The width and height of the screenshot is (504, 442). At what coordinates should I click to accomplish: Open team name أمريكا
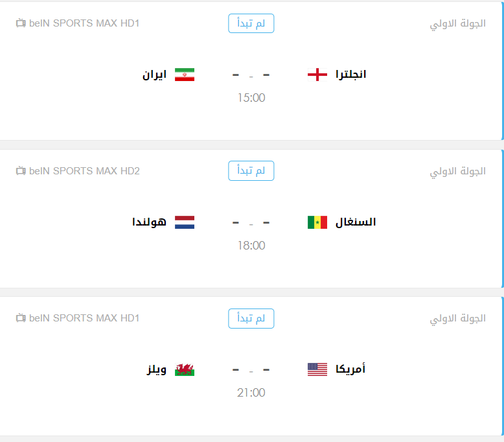coord(350,369)
